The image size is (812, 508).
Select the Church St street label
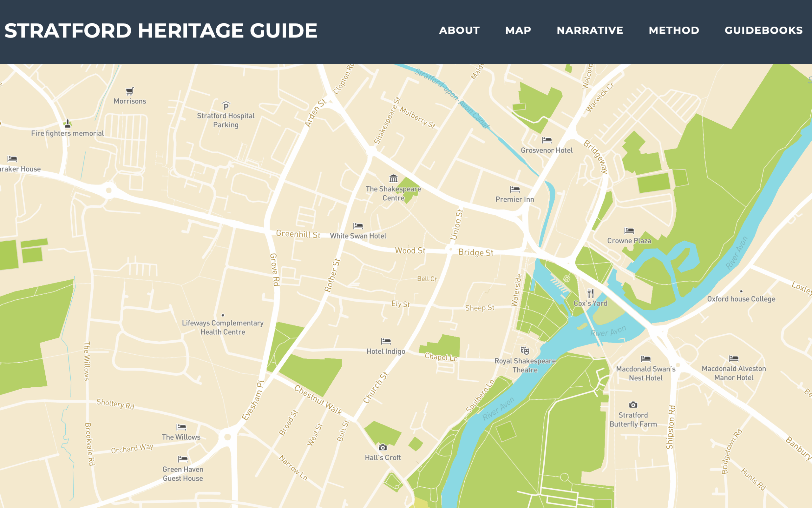[x=376, y=387]
